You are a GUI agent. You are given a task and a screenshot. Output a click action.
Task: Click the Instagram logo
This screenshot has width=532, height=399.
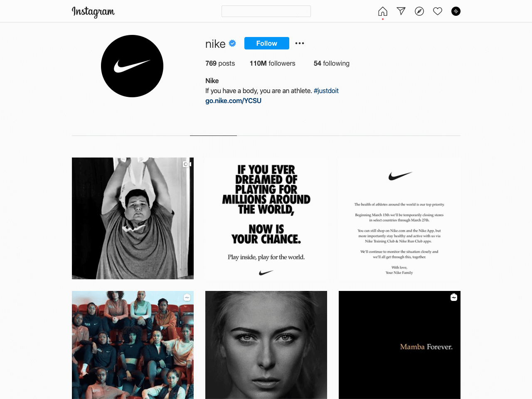(93, 12)
